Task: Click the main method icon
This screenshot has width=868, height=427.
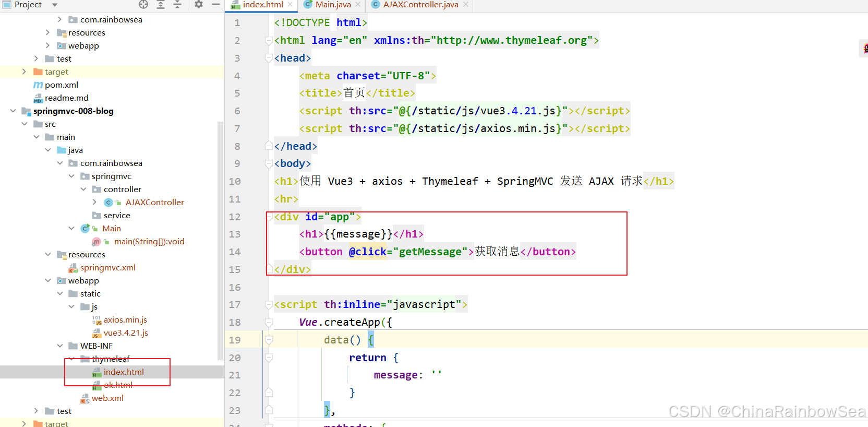Action: click(x=97, y=242)
